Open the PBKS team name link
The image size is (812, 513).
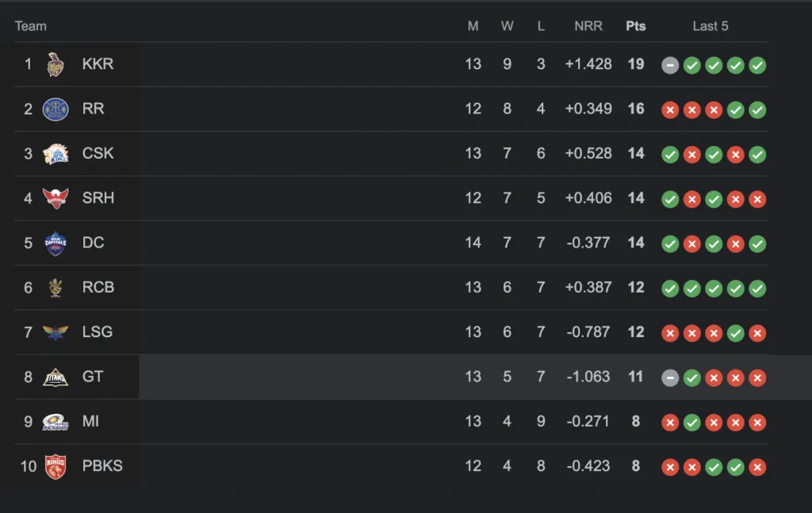[x=102, y=466]
